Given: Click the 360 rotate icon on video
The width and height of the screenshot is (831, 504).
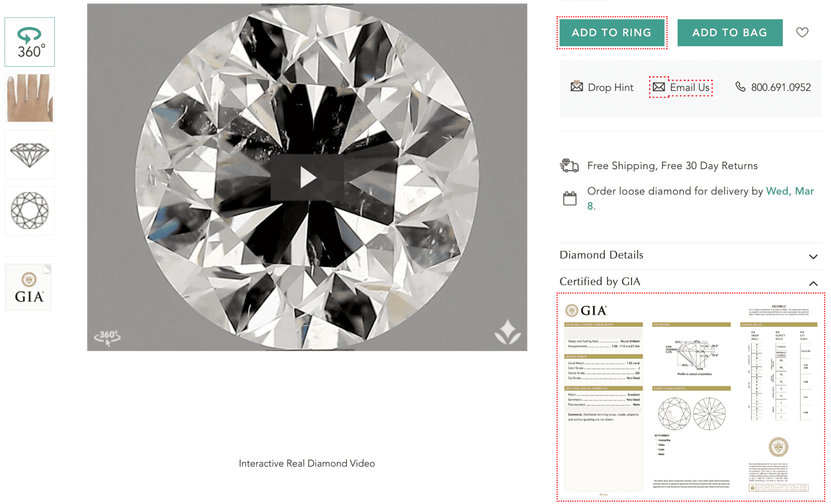Looking at the screenshot, I should [108, 337].
